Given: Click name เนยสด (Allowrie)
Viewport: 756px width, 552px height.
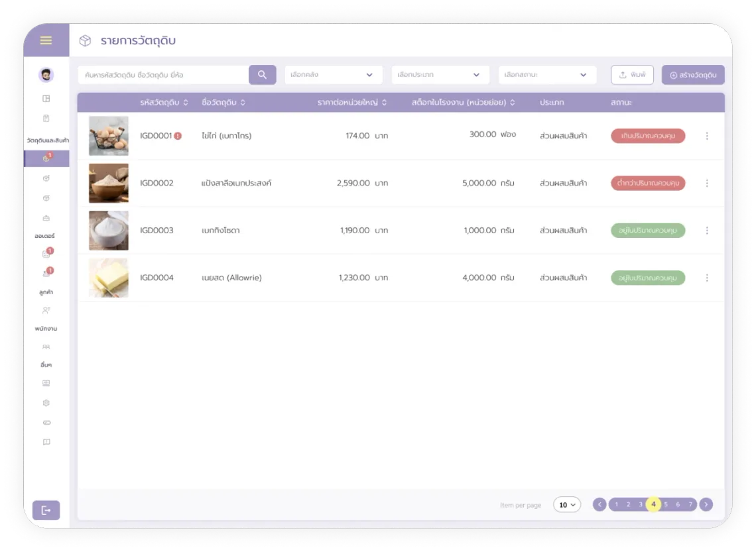Looking at the screenshot, I should click(x=231, y=278).
